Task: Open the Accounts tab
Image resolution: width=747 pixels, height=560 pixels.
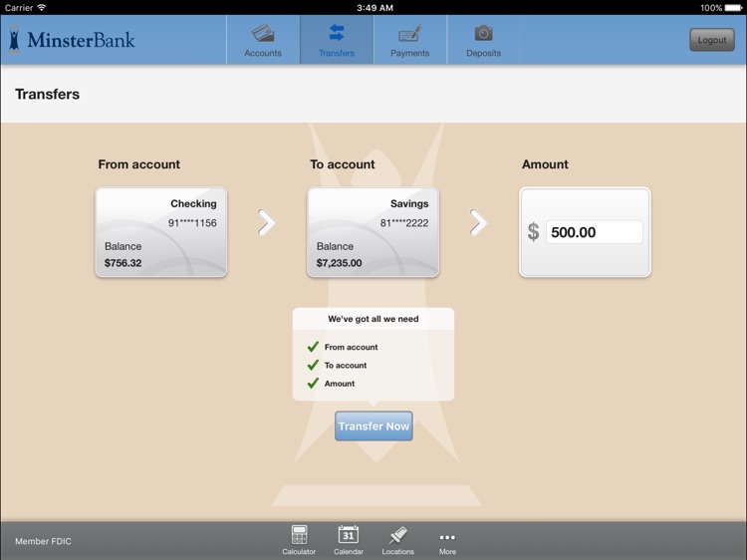Action: [263, 40]
